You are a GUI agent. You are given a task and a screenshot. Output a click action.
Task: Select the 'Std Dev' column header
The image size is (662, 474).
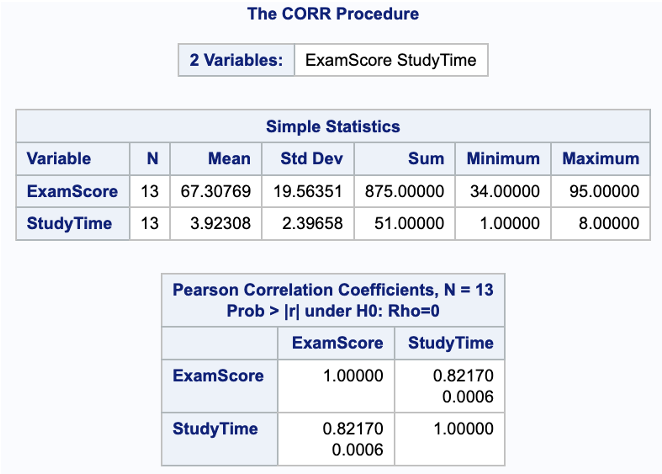(308, 158)
